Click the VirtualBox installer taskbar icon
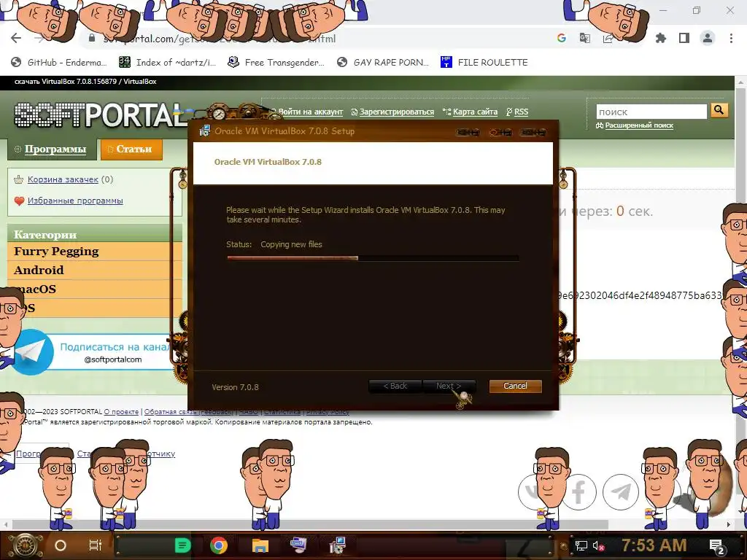747x560 pixels. [337, 545]
